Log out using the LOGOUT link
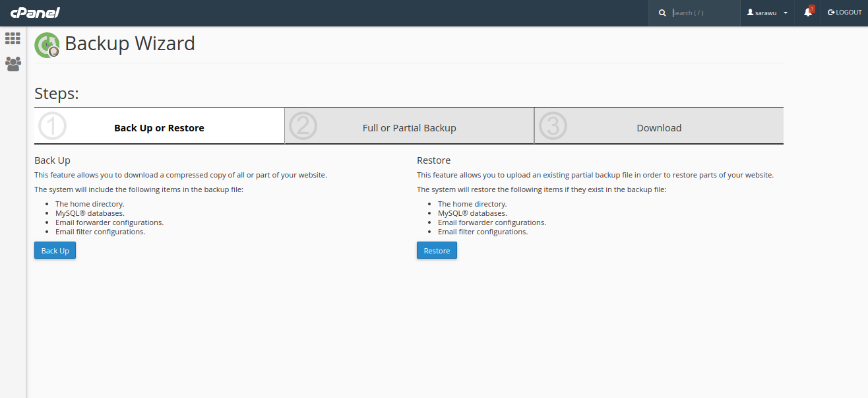Viewport: 868px width, 398px height. pos(844,13)
